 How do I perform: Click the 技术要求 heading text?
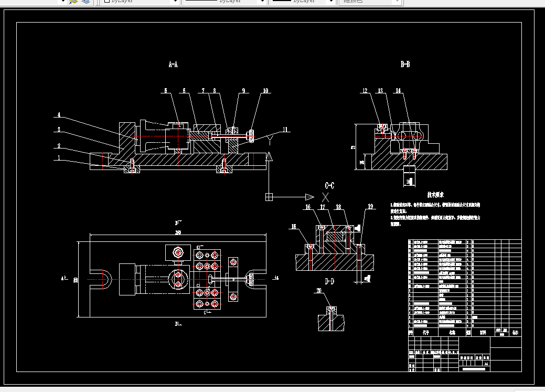click(435, 195)
